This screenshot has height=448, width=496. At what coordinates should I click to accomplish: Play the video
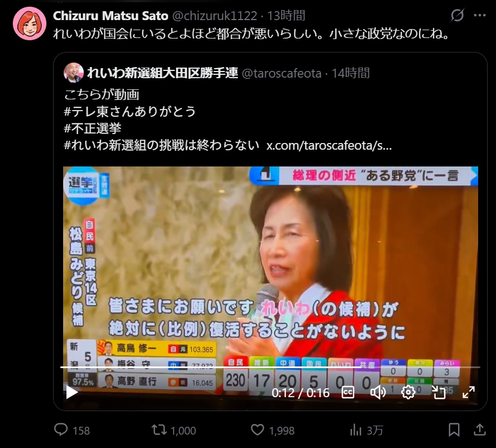pos(72,393)
